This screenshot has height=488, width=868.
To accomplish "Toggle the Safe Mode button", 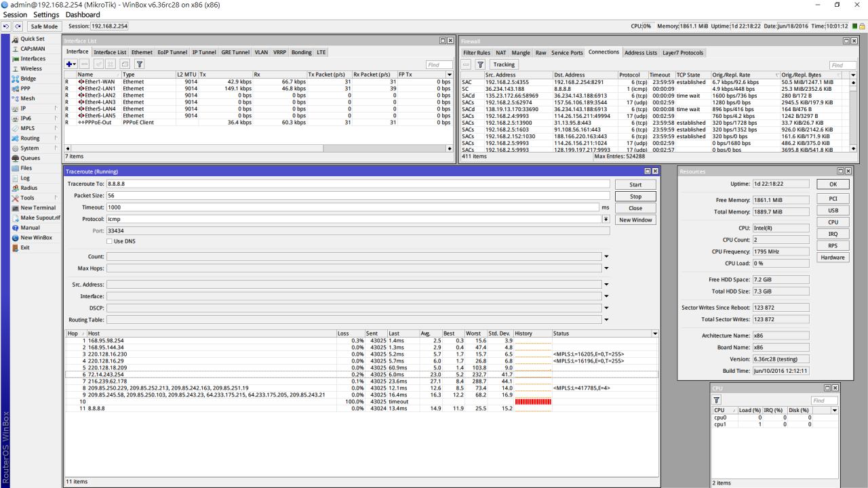I will coord(44,26).
